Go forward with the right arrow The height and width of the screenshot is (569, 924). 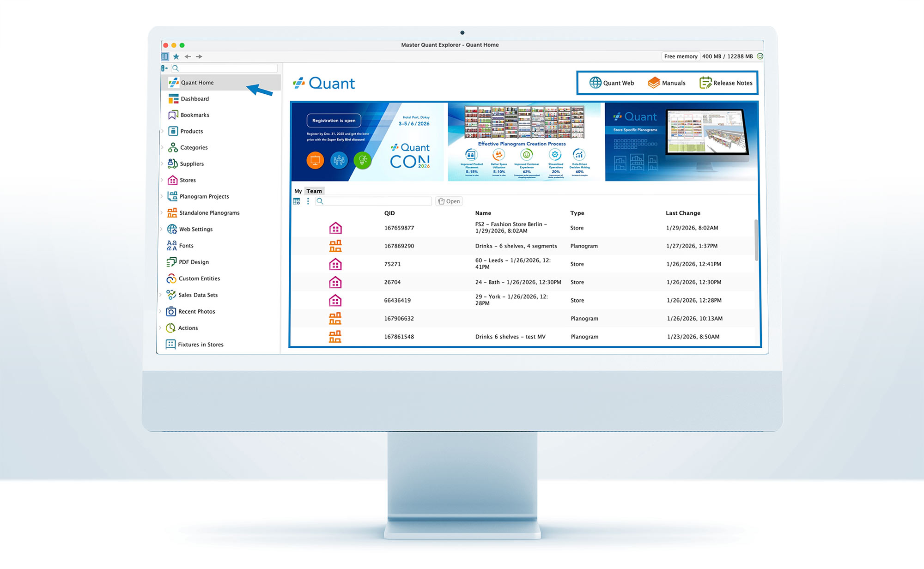tap(199, 56)
